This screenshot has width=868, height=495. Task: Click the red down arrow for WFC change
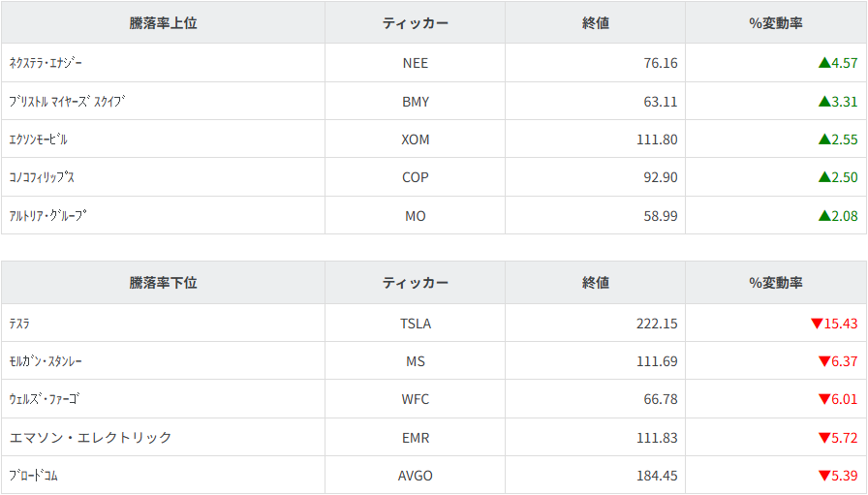click(824, 399)
